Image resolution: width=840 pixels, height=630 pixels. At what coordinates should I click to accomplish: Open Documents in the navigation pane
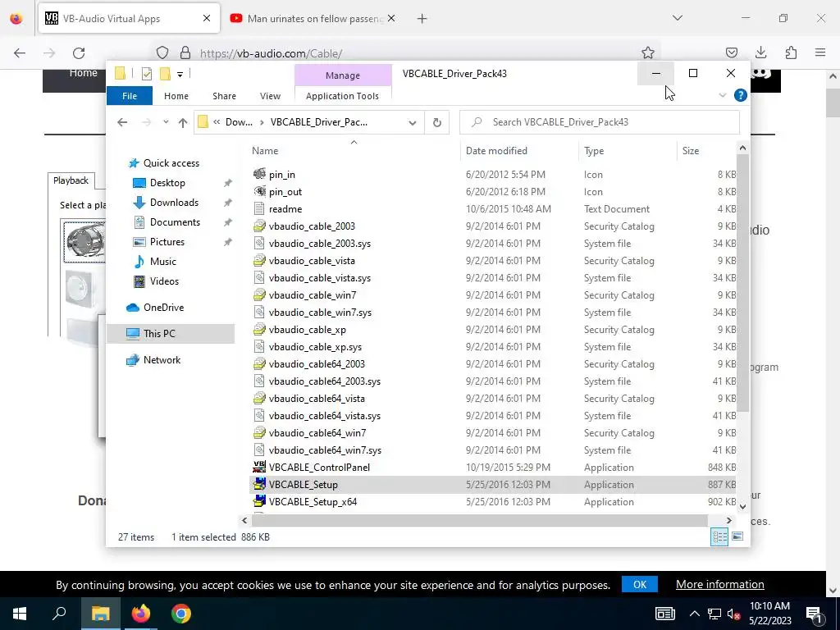[175, 222]
